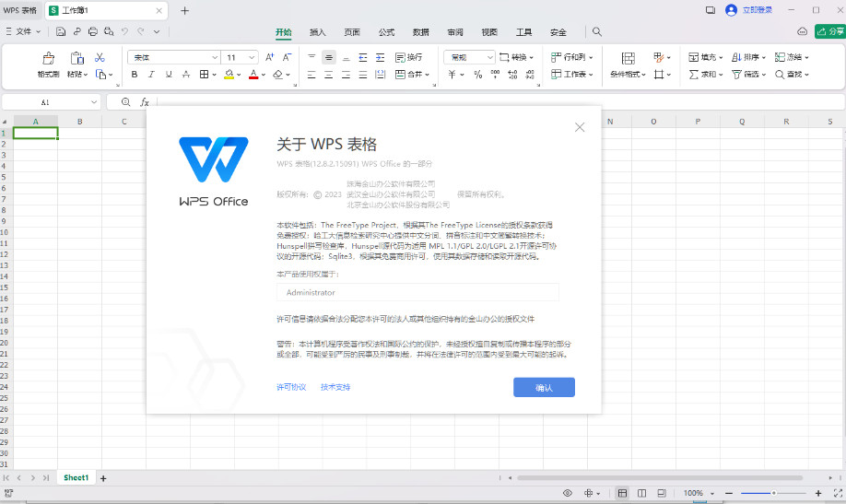
Task: Click the zoom slider handle in status bar
Action: pyautogui.click(x=774, y=493)
